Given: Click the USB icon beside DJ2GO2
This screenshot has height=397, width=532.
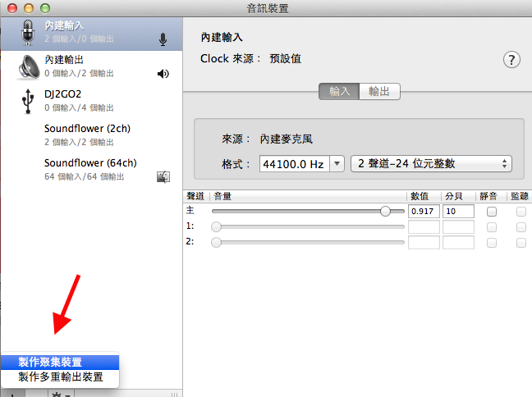Looking at the screenshot, I should pos(28,101).
